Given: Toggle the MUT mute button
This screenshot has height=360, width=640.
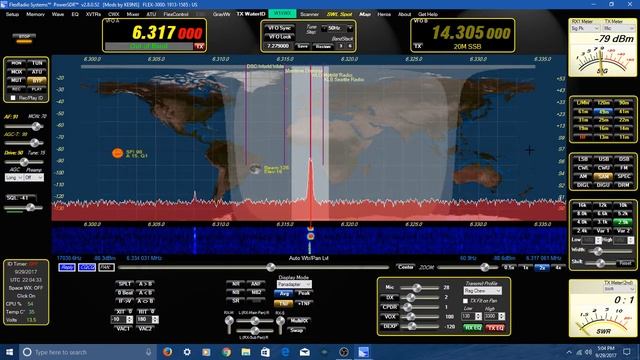Looking at the screenshot, I should click(x=16, y=80).
